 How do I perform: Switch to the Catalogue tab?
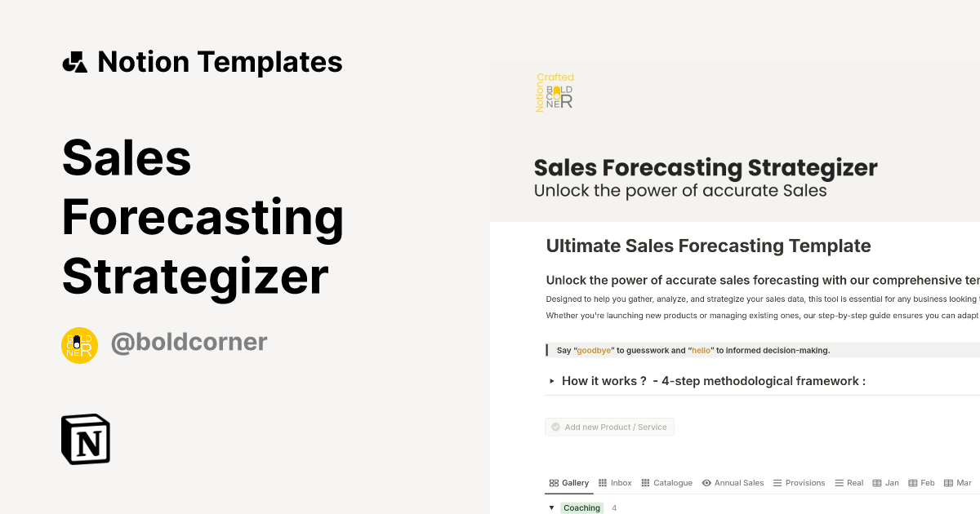tap(667, 482)
